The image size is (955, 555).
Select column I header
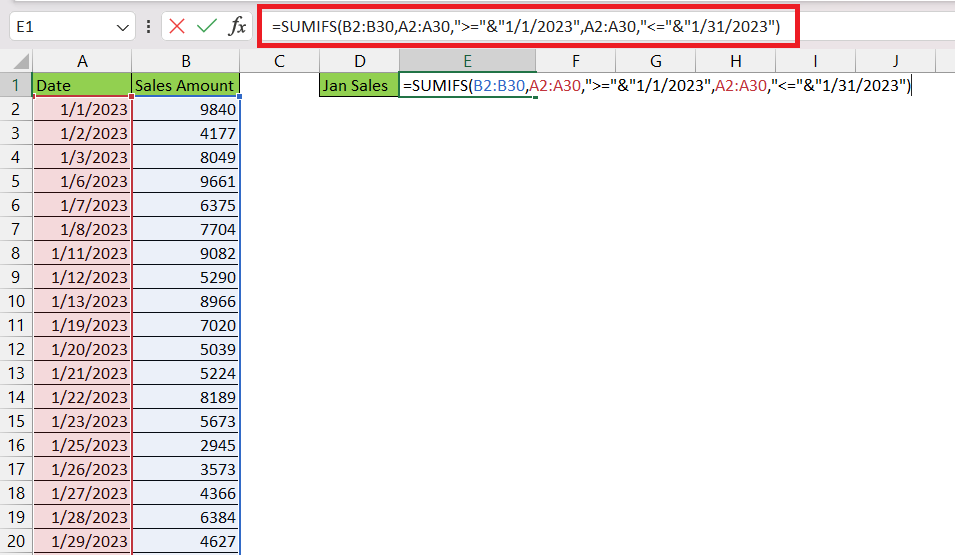tap(815, 61)
